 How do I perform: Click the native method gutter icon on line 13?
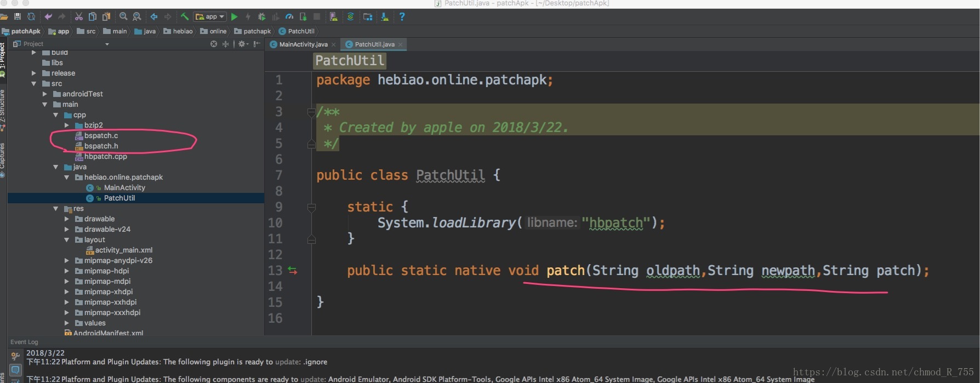(x=292, y=270)
